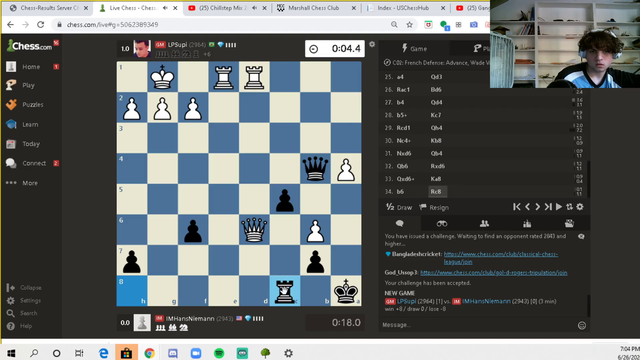The width and height of the screenshot is (640, 360).
Task: Reload the browser page
Action: [40, 24]
